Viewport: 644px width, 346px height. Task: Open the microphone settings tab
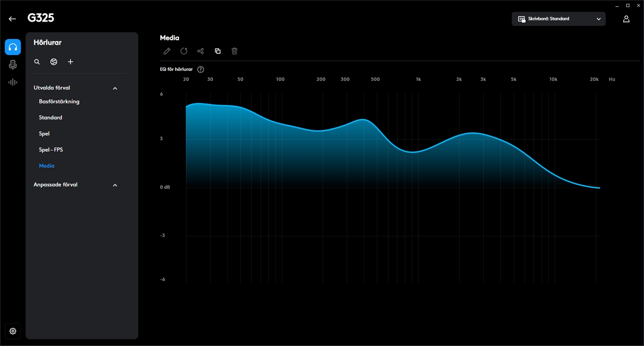pyautogui.click(x=13, y=65)
